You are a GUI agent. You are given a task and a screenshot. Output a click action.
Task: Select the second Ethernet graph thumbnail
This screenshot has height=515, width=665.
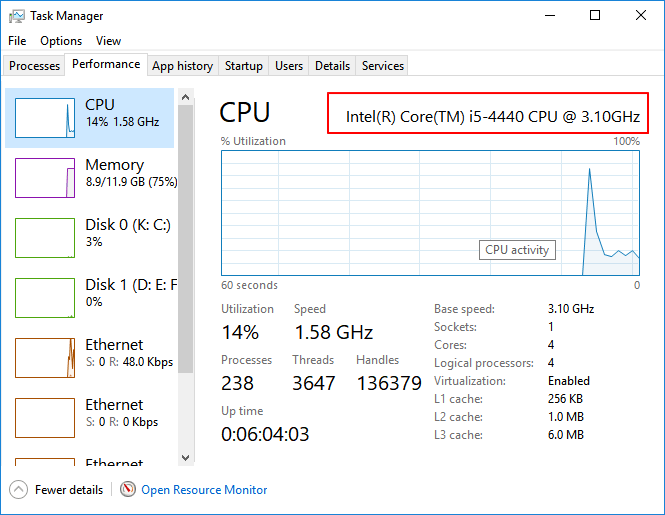pyautogui.click(x=45, y=418)
